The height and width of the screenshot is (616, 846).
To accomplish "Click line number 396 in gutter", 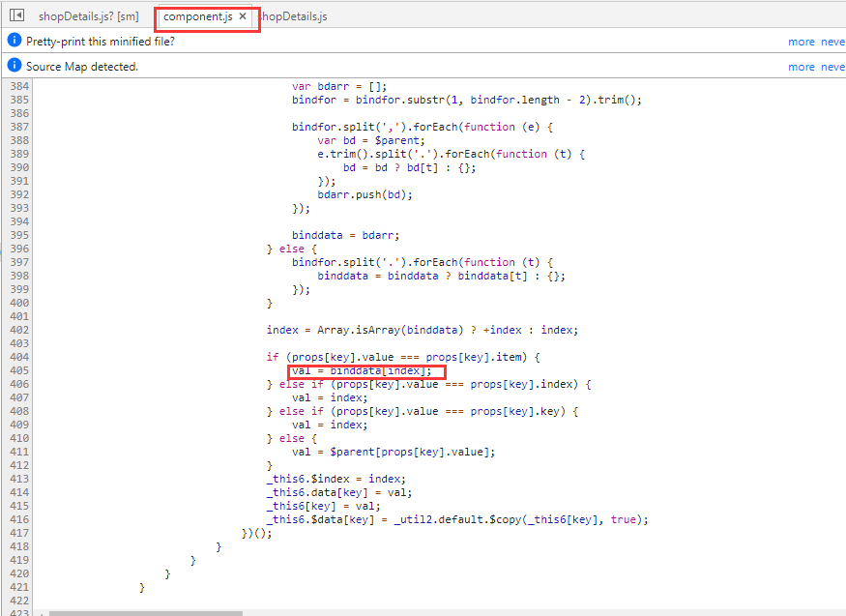I will [x=19, y=249].
